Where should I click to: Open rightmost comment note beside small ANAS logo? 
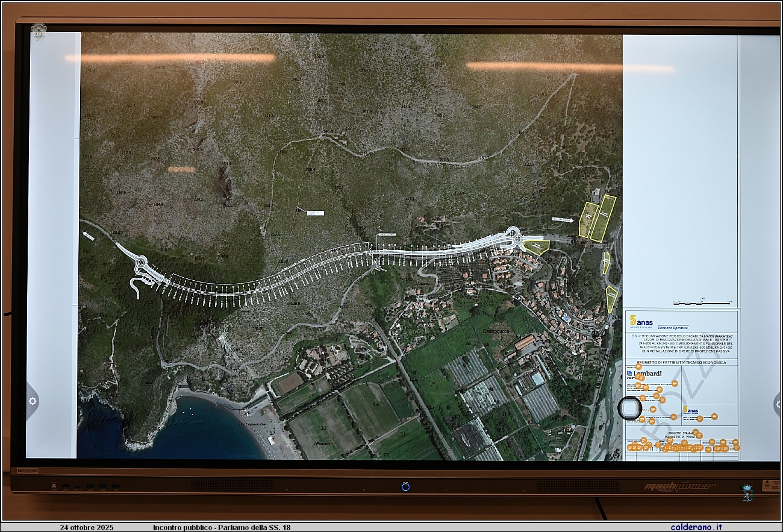click(x=714, y=416)
